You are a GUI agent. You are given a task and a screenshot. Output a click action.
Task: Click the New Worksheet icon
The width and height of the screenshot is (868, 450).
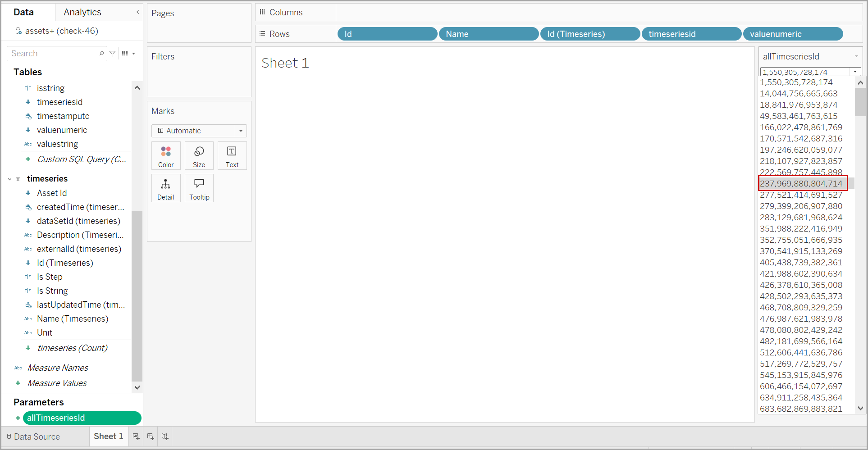coord(136,436)
